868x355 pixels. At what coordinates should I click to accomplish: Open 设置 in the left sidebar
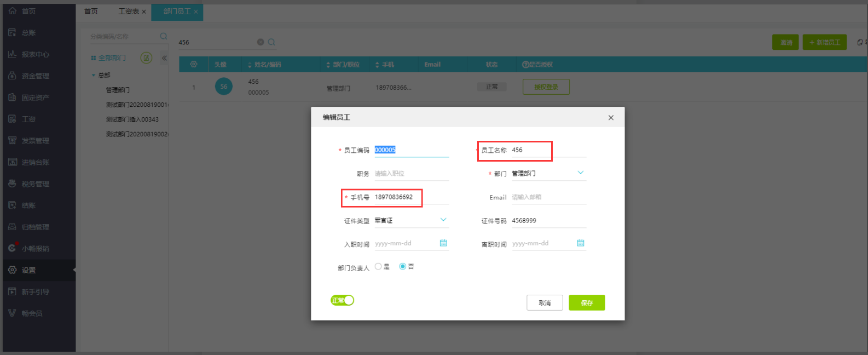pyautogui.click(x=28, y=270)
